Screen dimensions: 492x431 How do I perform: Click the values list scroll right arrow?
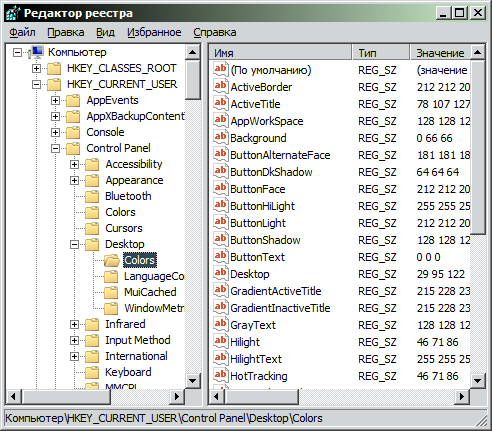(x=462, y=396)
